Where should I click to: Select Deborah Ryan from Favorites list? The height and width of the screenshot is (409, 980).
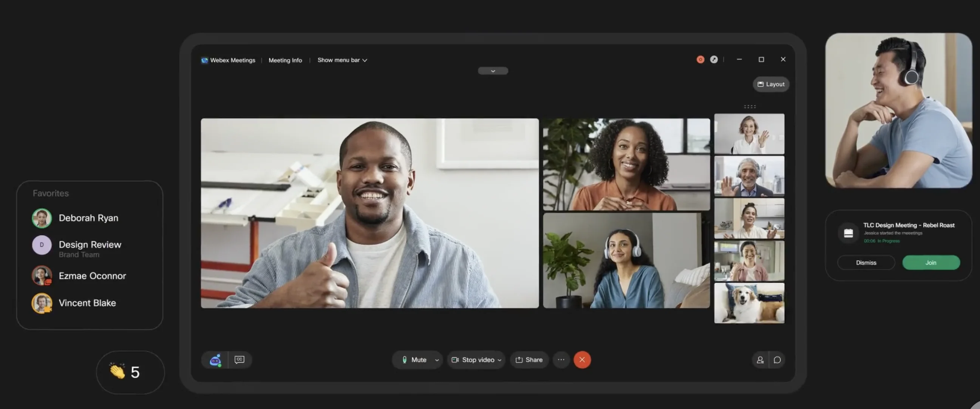[88, 217]
